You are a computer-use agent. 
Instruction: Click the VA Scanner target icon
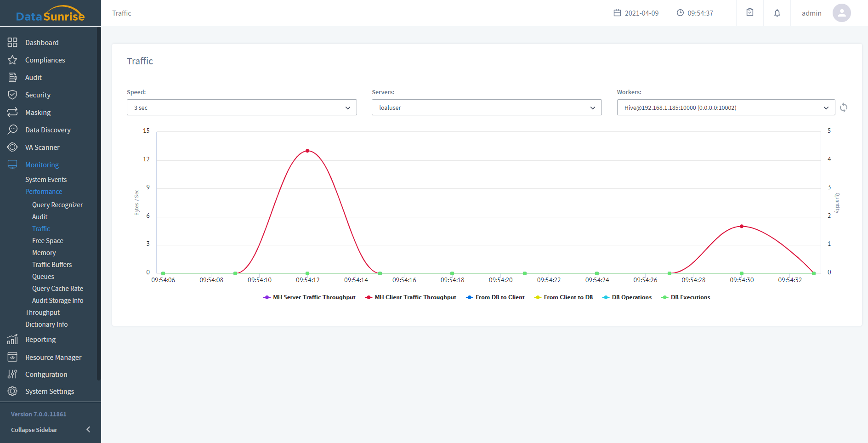12,148
